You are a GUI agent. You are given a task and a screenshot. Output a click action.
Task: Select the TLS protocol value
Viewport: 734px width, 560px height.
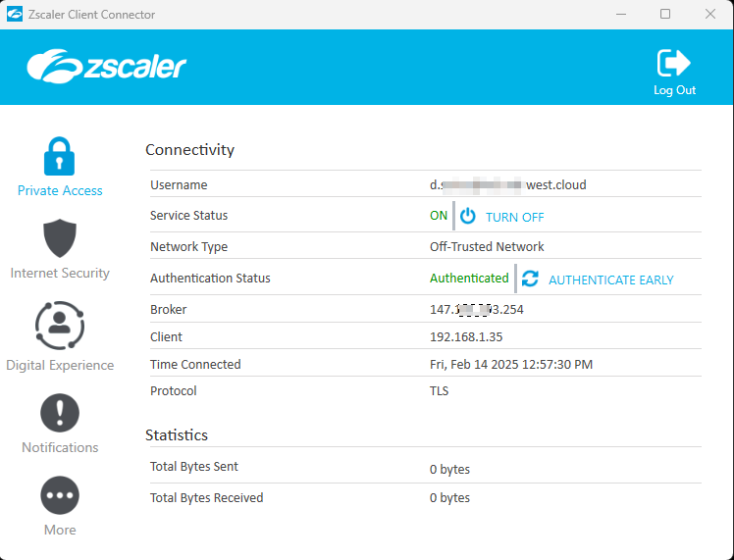(x=439, y=390)
